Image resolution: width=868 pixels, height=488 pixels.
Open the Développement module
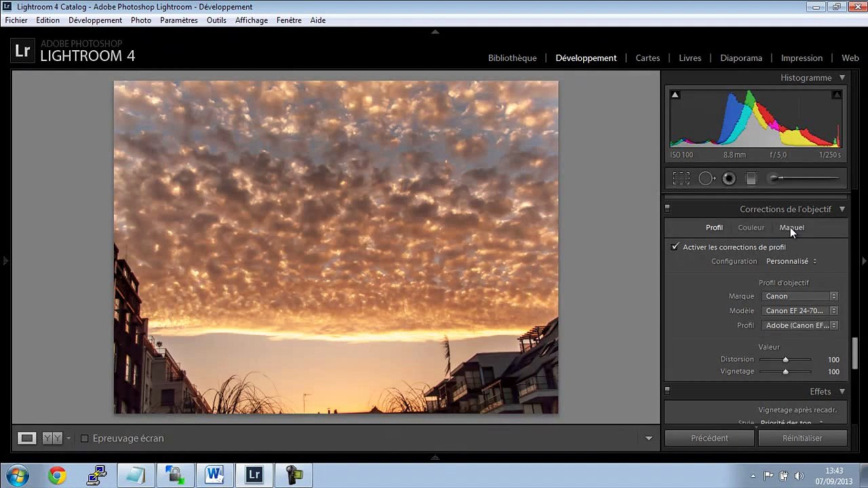pos(586,58)
